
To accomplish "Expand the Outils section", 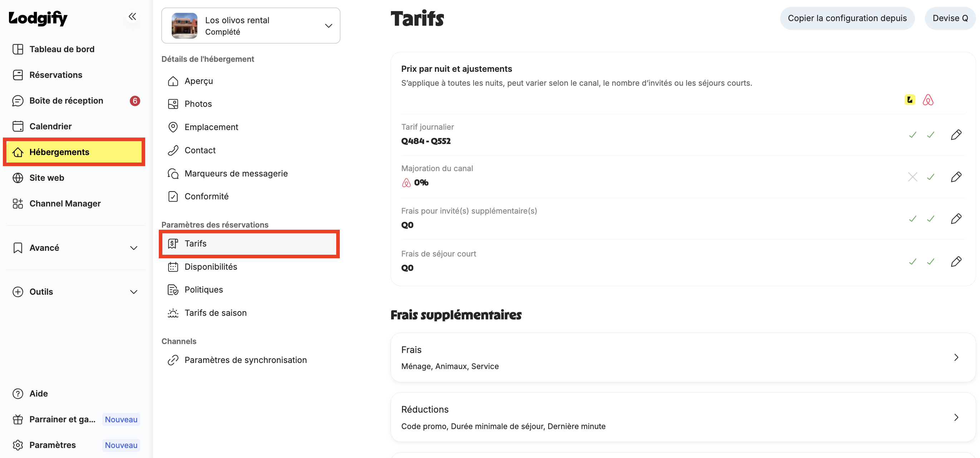I will coord(75,292).
